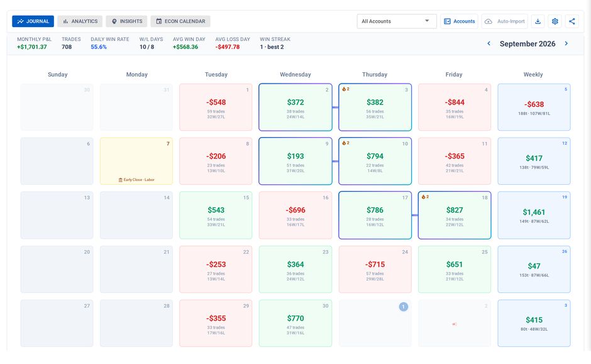The height and width of the screenshot is (364, 591).
Task: Select the empty Sunday 27 cell
Action: point(57,323)
